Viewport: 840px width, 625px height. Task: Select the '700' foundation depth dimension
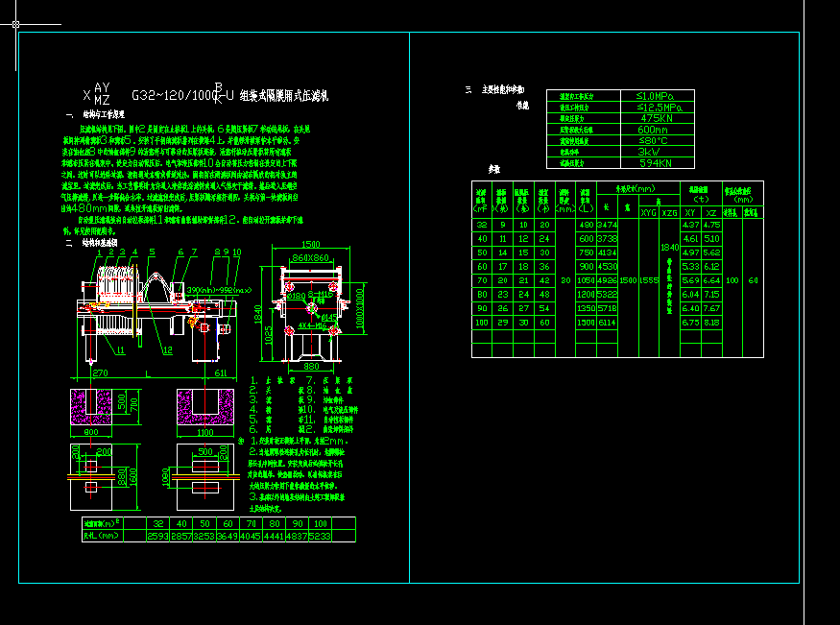click(x=134, y=404)
